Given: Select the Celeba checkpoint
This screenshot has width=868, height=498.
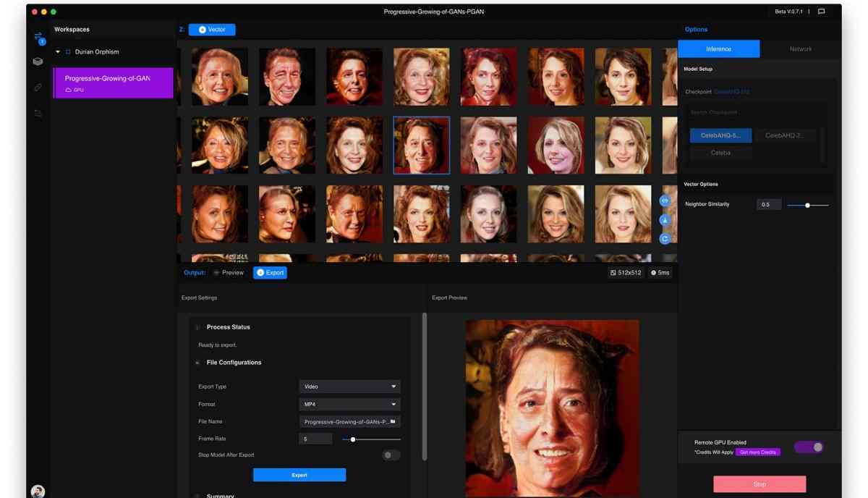Looking at the screenshot, I should point(720,153).
